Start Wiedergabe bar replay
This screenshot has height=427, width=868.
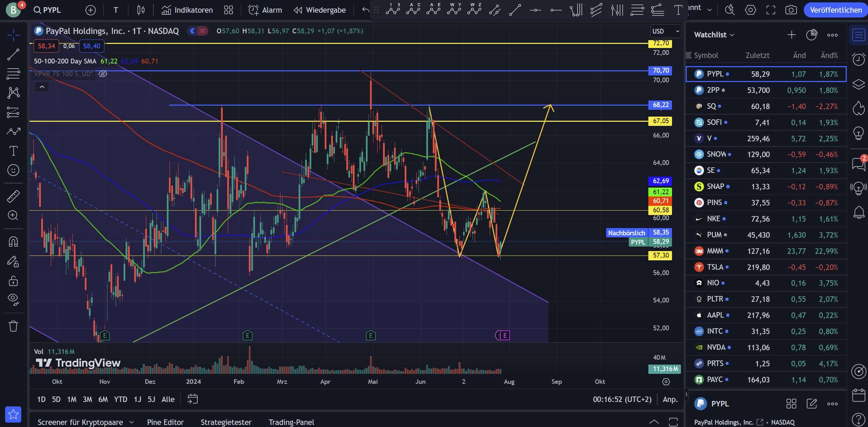pyautogui.click(x=320, y=10)
